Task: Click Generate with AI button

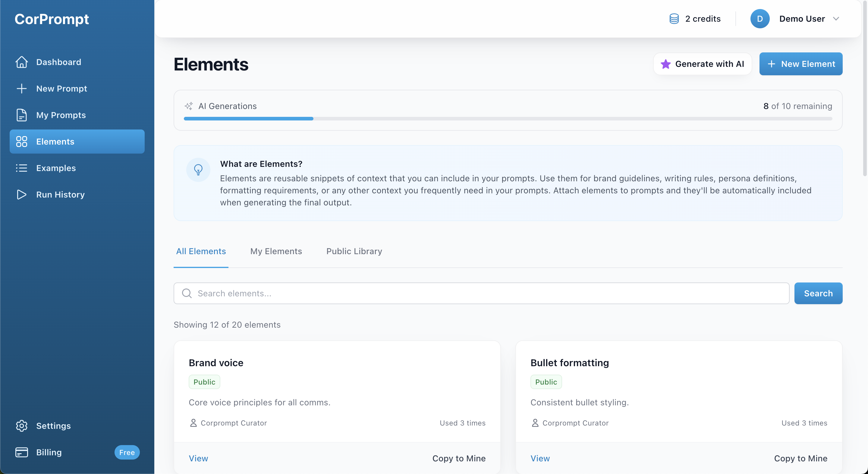Action: tap(702, 64)
